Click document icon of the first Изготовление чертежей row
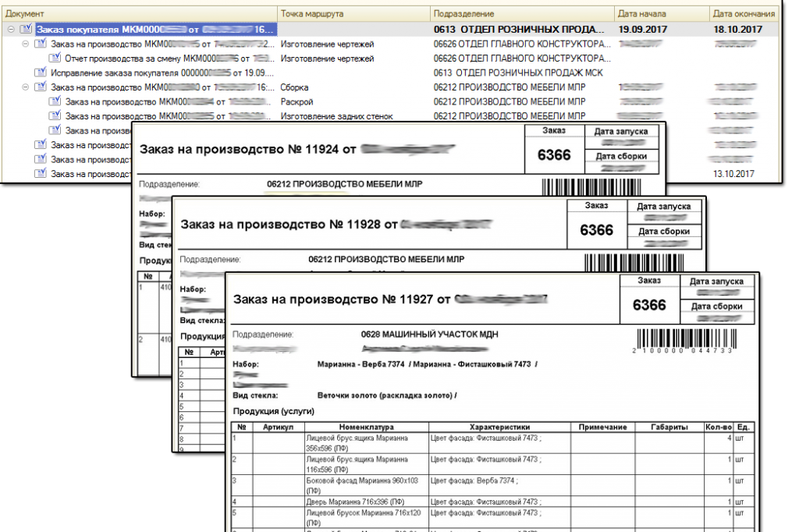Image resolution: width=799 pixels, height=532 pixels. (x=41, y=44)
